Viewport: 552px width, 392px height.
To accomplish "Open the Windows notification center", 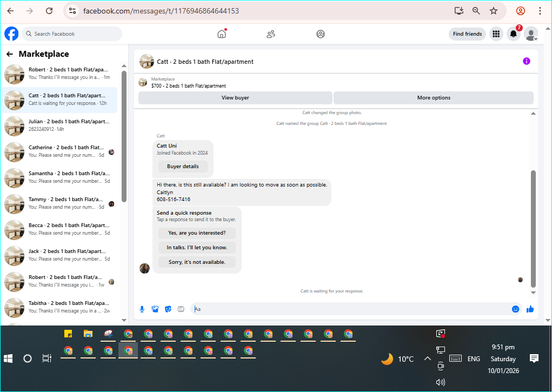I will pos(534,358).
